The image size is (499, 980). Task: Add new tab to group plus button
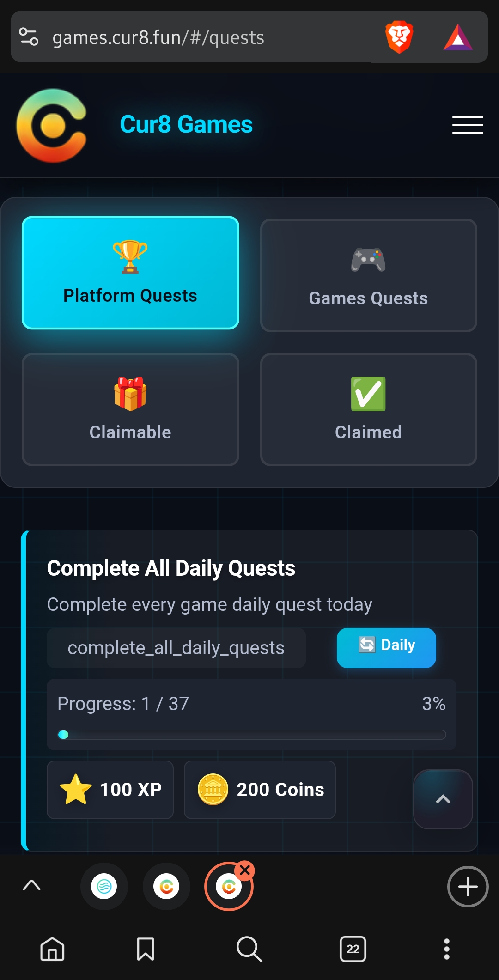[x=468, y=887]
